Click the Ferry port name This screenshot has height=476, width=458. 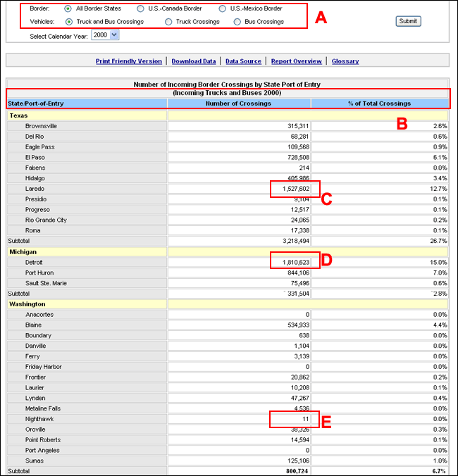coord(32,356)
